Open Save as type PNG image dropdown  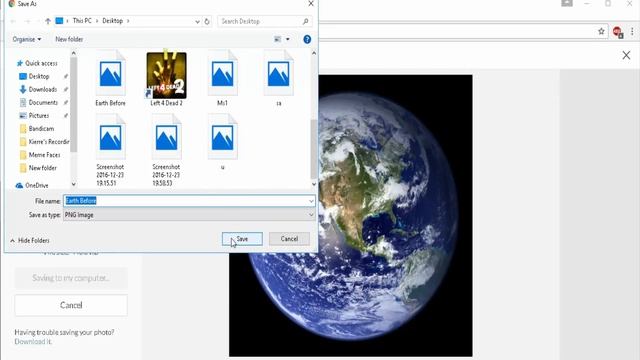click(x=189, y=215)
